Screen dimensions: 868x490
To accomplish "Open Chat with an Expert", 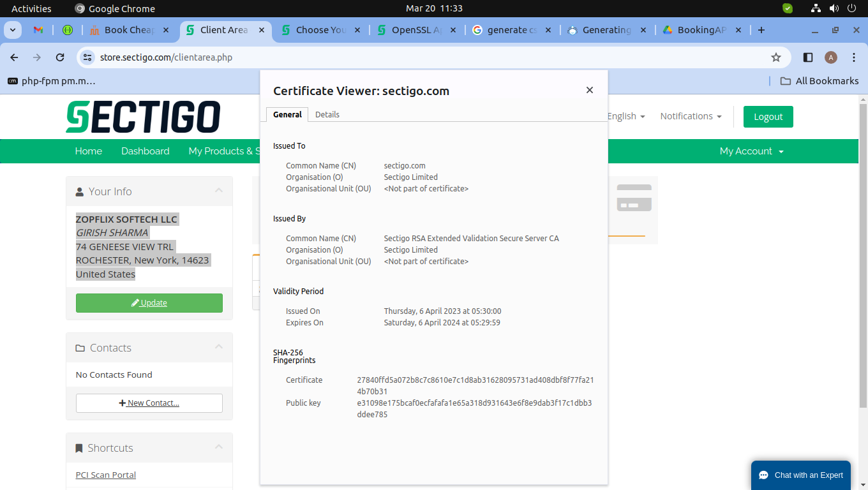I will tap(801, 475).
